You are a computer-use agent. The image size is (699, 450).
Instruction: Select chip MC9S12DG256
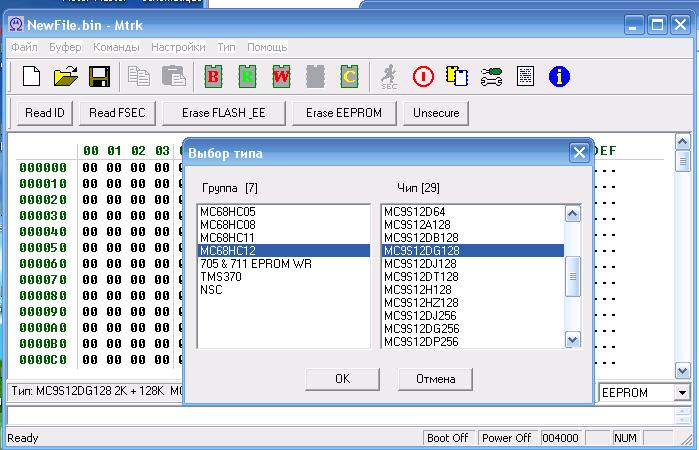473,329
